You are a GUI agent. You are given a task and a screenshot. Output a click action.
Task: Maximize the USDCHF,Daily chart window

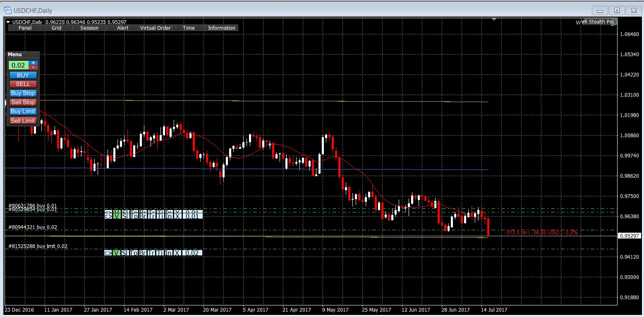(617, 10)
